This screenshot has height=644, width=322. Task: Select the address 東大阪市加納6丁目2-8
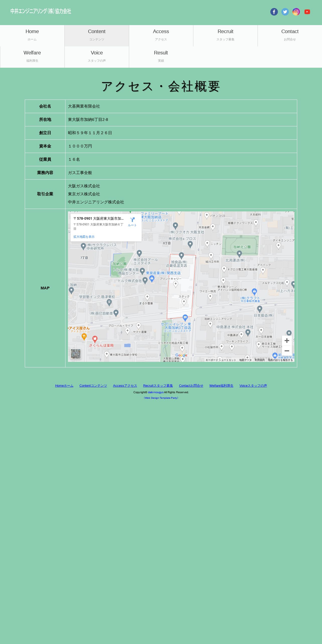point(88,120)
